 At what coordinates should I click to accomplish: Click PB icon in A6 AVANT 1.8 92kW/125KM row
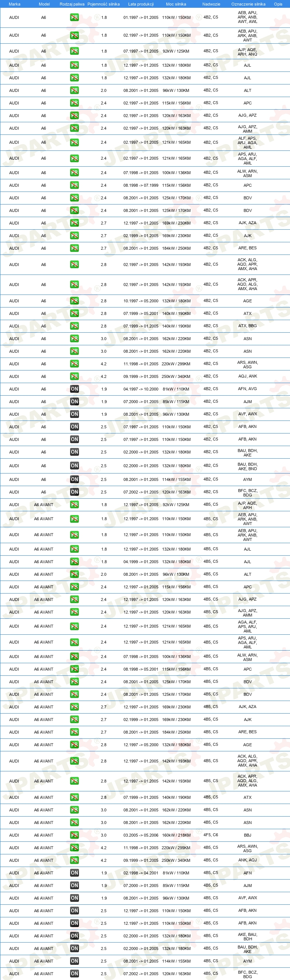point(74,505)
